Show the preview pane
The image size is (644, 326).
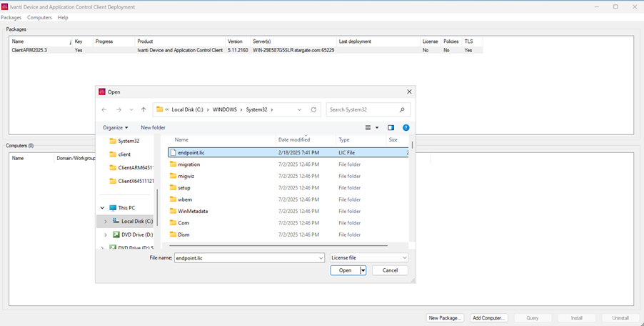(391, 128)
